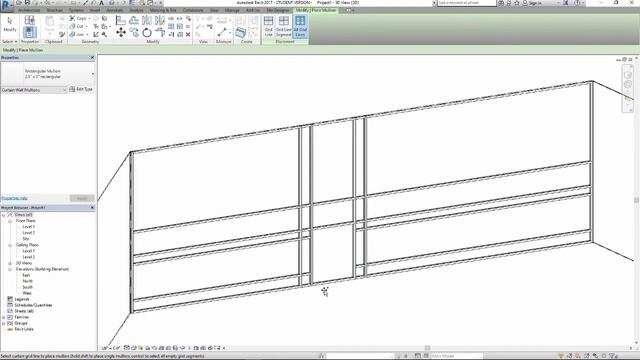The height and width of the screenshot is (360, 640).
Task: Choose All Grid Lines placement option
Action: coord(300,26)
